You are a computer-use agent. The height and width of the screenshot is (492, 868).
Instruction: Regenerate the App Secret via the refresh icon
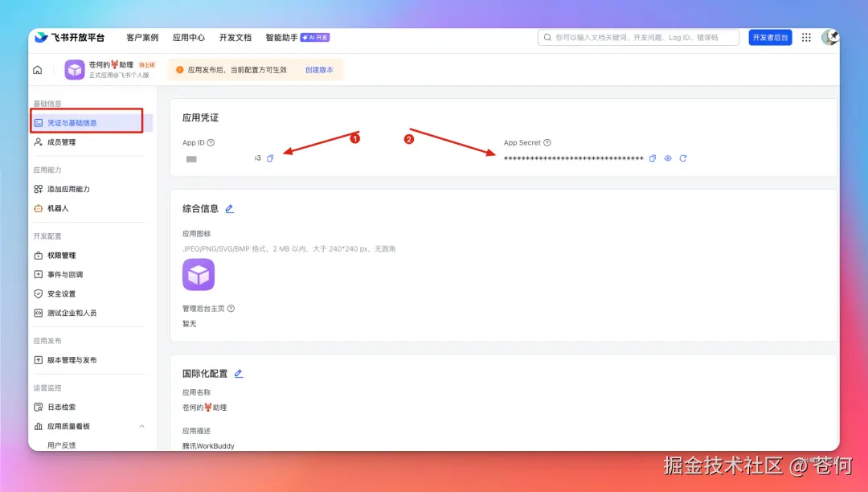click(x=682, y=158)
